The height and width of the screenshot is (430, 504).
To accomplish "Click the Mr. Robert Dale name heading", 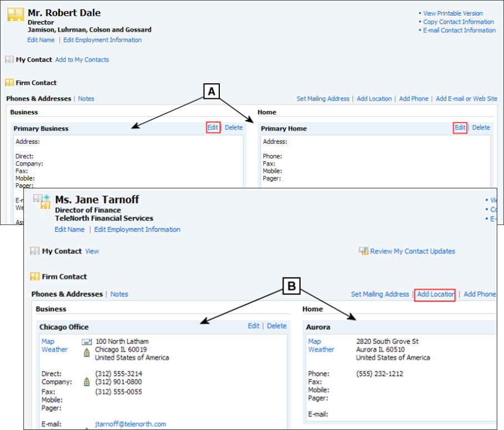I will click(x=64, y=13).
